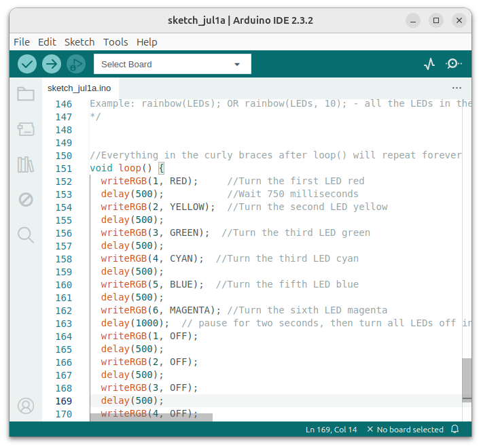Open the Search sidebar panel

click(x=26, y=235)
